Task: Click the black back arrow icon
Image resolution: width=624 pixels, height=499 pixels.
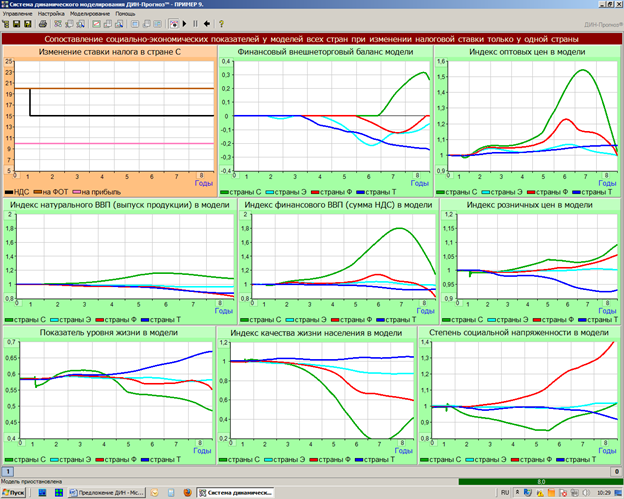Action: [206, 22]
